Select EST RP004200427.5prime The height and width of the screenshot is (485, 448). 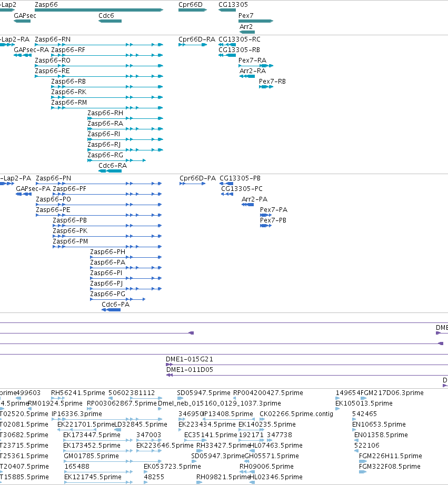click(268, 393)
